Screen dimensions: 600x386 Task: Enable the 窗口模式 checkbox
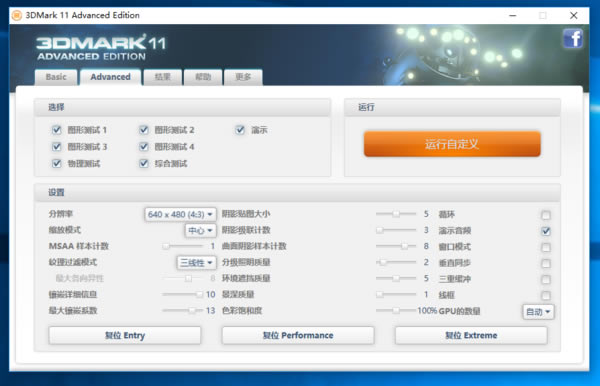[x=546, y=248]
